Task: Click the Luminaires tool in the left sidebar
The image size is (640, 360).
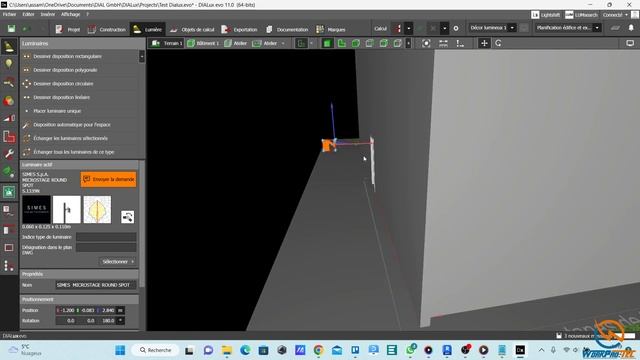Action: tap(9, 47)
